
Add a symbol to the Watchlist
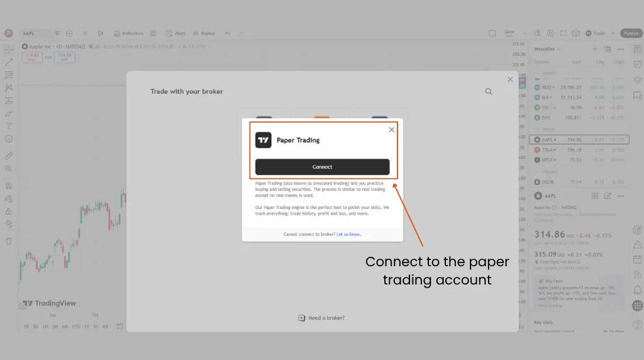pyautogui.click(x=595, y=49)
